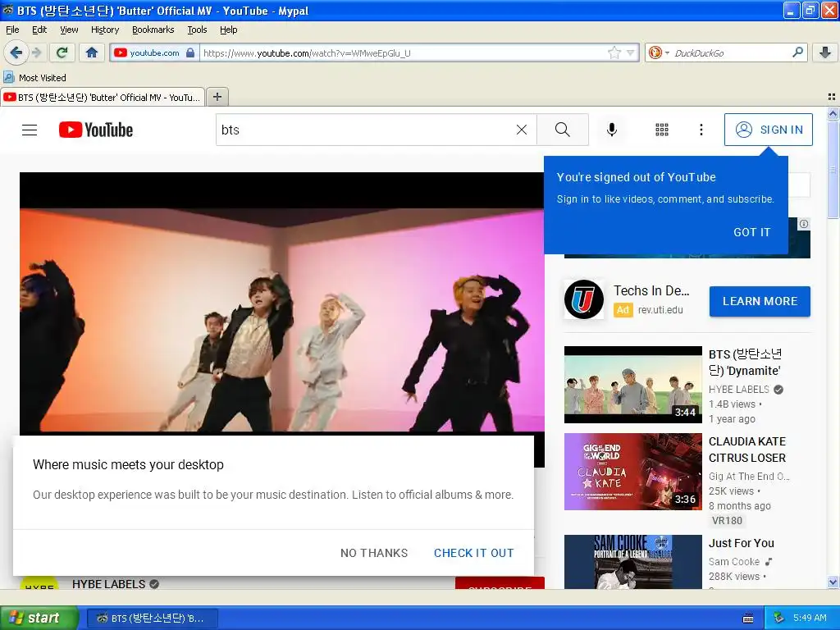Select the BTS Butter browser tab

coord(103,97)
